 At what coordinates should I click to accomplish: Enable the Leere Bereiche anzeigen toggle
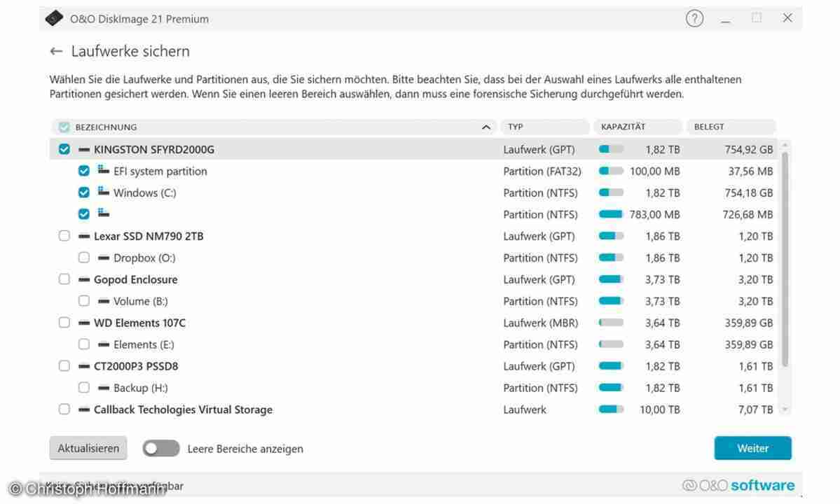click(161, 447)
